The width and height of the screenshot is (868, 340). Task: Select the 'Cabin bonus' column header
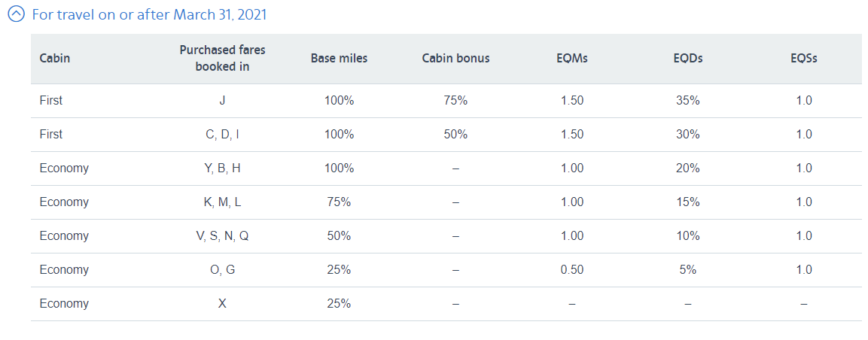[455, 58]
